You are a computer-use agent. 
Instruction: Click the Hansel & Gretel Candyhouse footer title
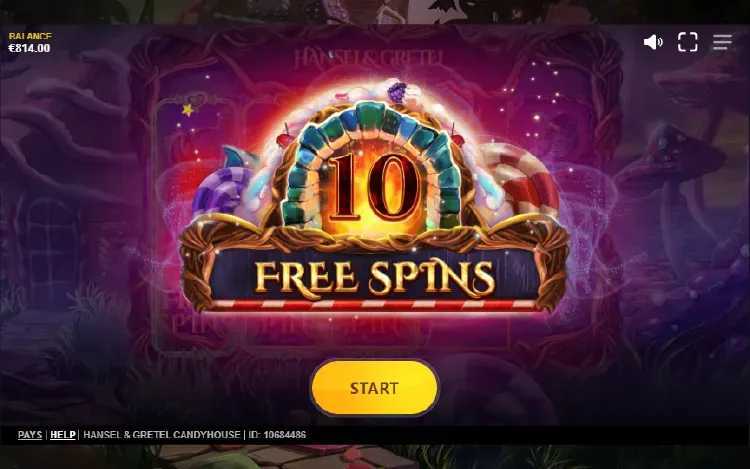tap(162, 435)
